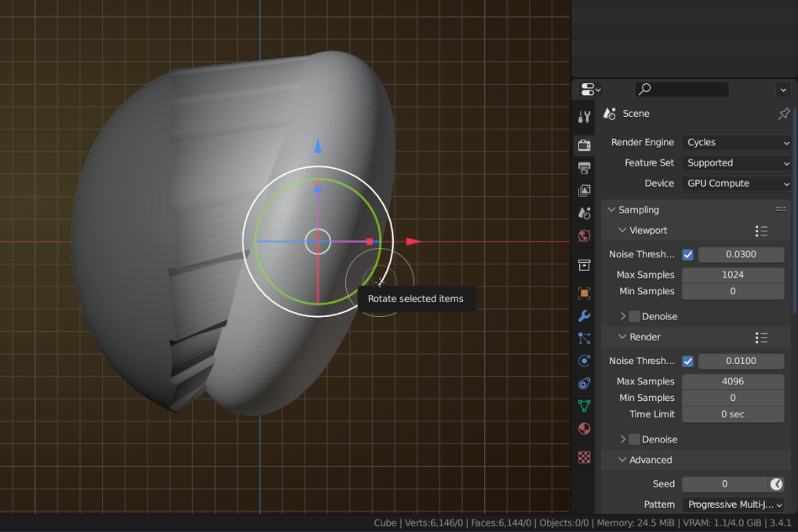Click the 3.4.1 version text
The height and width of the screenshot is (532, 798).
click(x=781, y=523)
